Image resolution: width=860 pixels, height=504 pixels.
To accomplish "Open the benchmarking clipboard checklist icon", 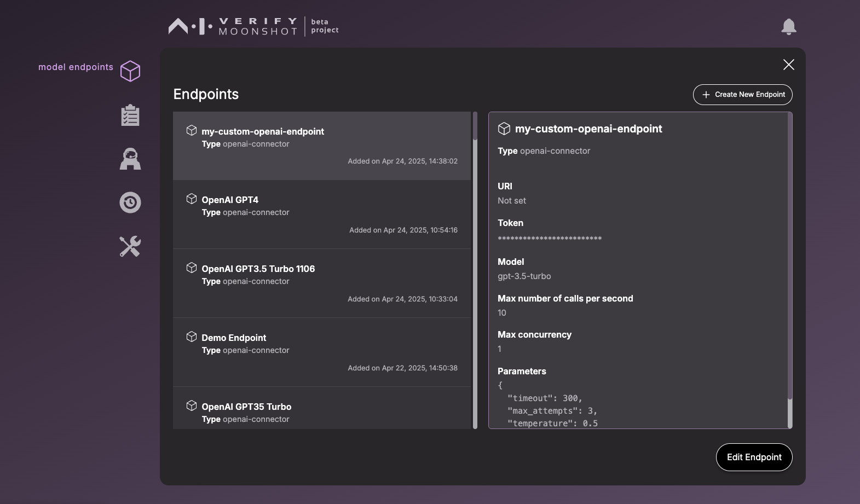I will [x=130, y=115].
